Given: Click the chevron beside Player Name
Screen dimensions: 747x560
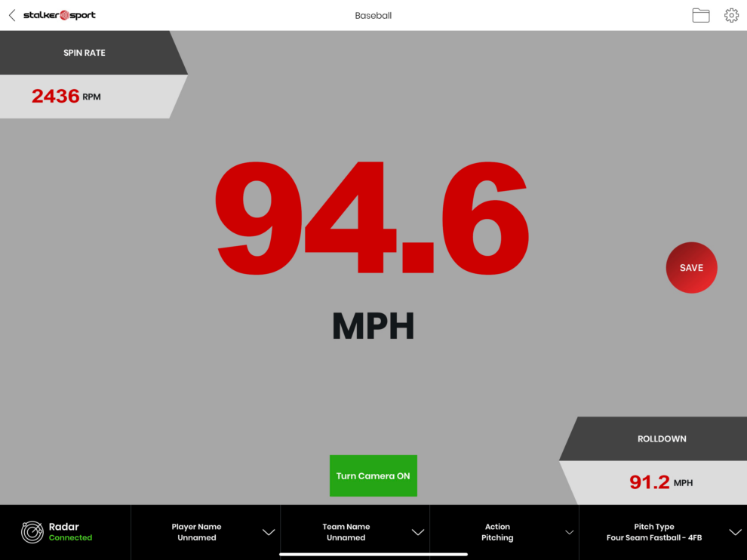Looking at the screenshot, I should coord(269,532).
